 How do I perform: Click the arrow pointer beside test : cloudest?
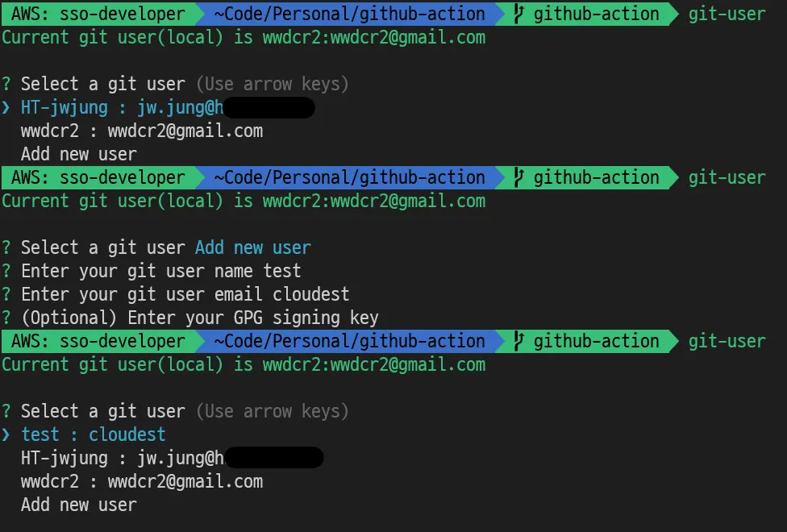pyautogui.click(x=6, y=434)
